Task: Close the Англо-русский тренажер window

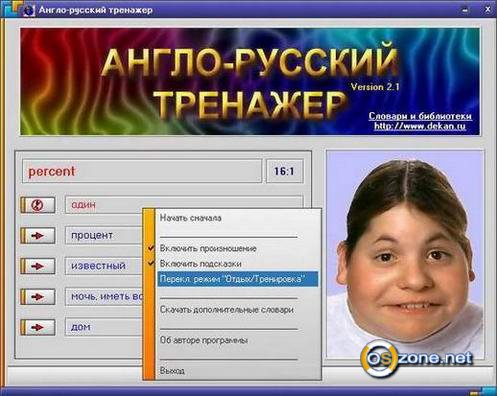Action: [x=487, y=10]
